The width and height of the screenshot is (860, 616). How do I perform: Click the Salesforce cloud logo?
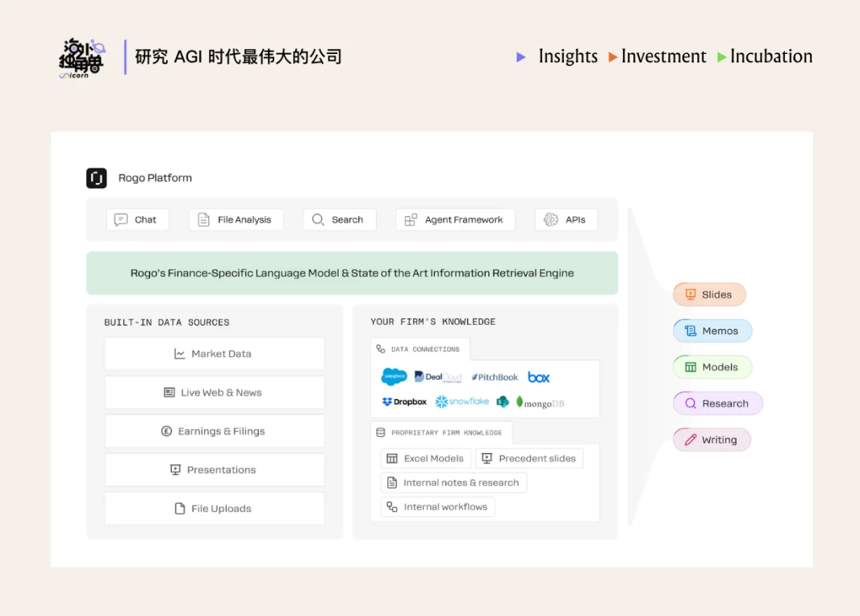(x=393, y=377)
